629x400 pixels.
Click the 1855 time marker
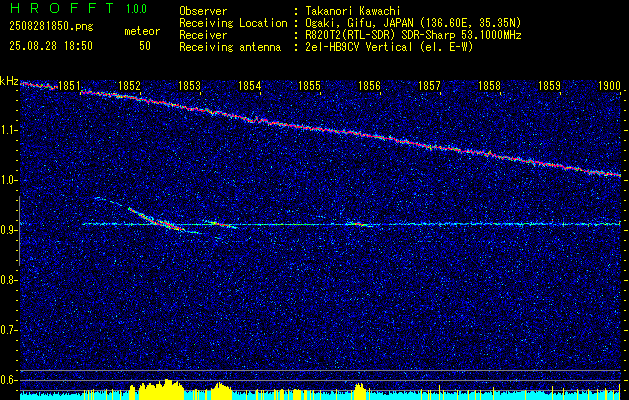click(x=310, y=86)
